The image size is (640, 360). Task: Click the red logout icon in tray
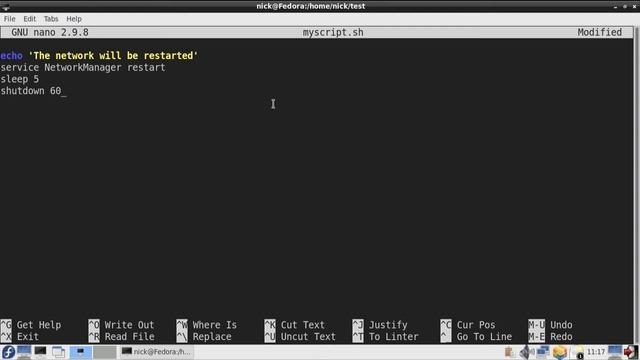tap(631, 352)
